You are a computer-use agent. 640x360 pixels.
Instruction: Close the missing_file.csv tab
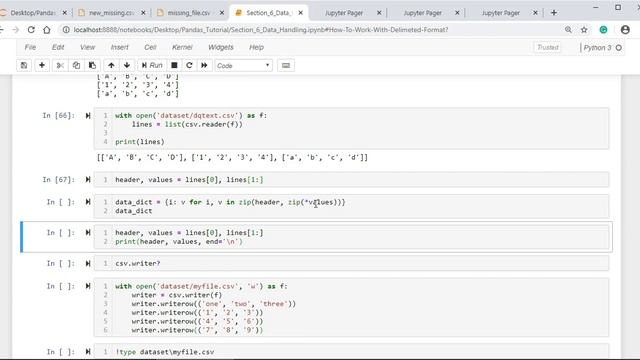tap(222, 13)
